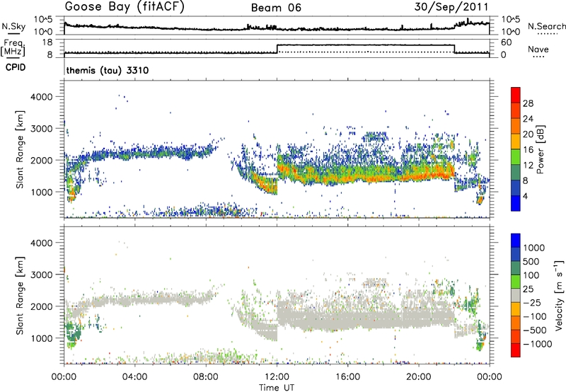Click the 'Slant Range [km]' label of the power panel
This screenshot has height=392, width=566.
tap(19, 149)
